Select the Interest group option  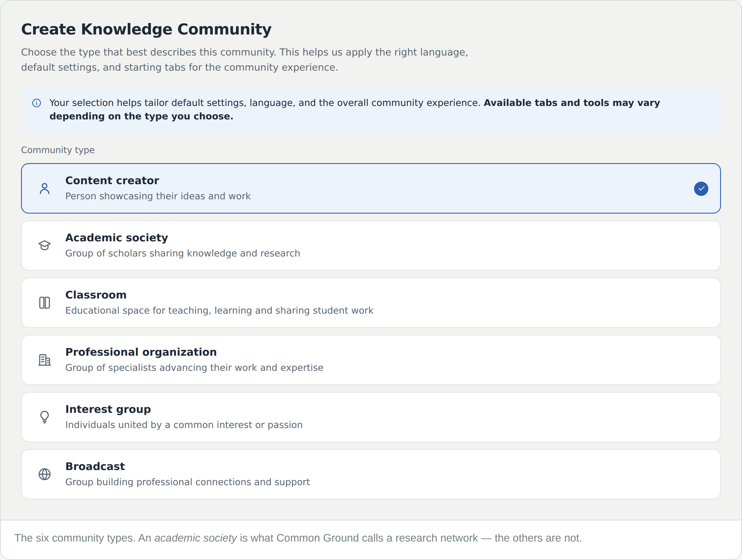(x=371, y=417)
